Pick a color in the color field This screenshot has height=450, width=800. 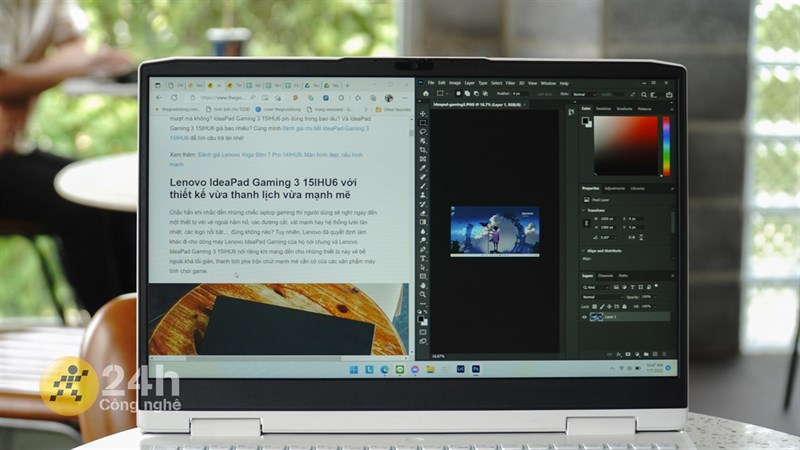pos(626,146)
